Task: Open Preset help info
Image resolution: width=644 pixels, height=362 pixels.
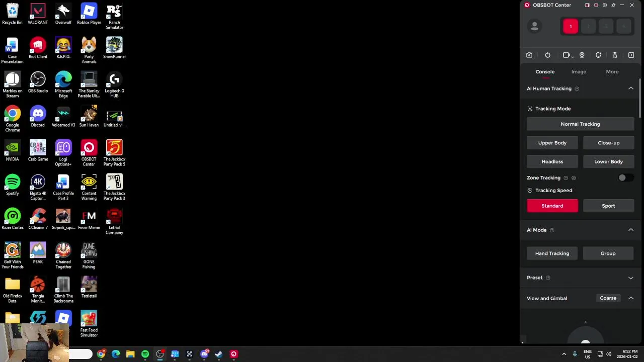Action: click(548, 278)
